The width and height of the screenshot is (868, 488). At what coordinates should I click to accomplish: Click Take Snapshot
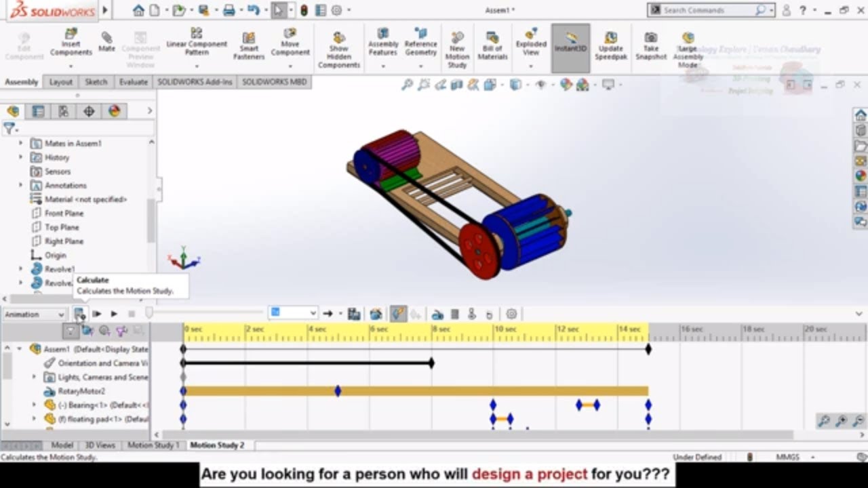click(x=651, y=46)
